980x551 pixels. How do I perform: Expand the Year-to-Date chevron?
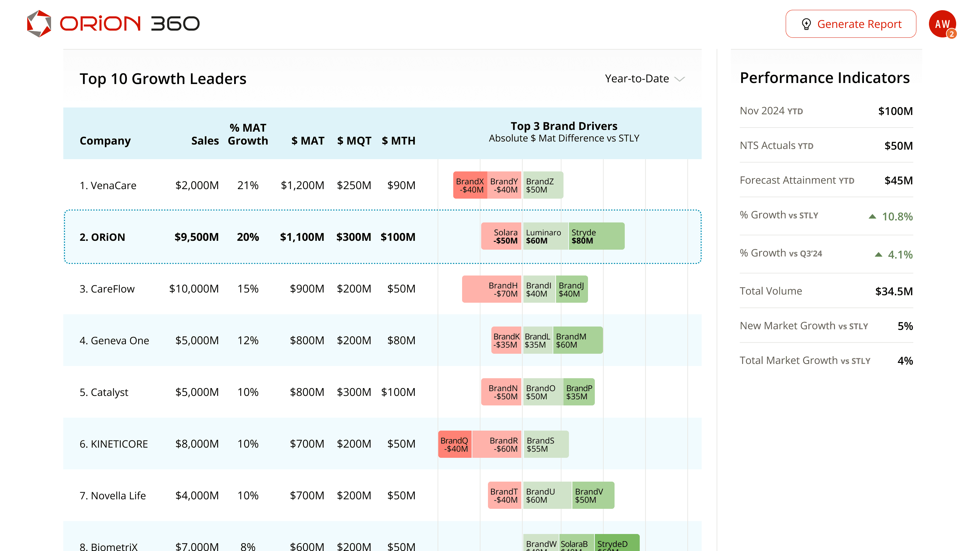point(680,79)
